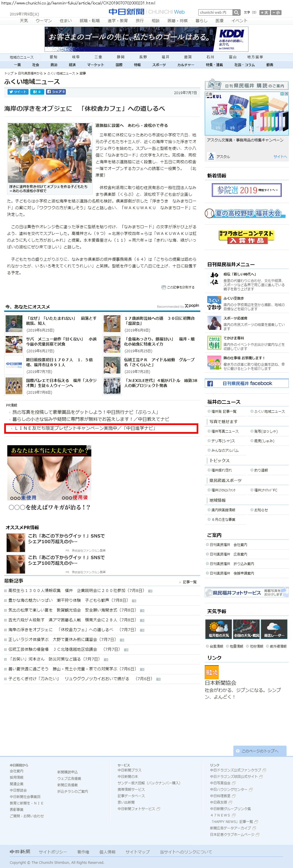Open the 参院選2019 special site banner
The image size is (293, 868).
point(247,190)
